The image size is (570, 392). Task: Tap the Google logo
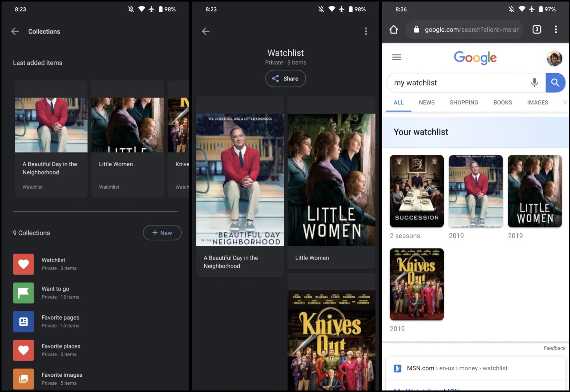click(475, 58)
